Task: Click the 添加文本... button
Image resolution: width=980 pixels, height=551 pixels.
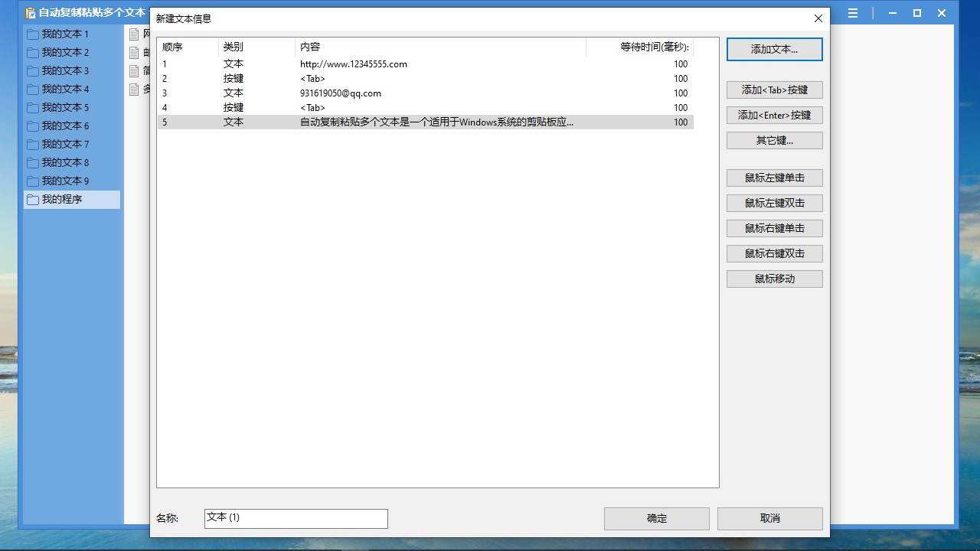Action: coord(774,49)
